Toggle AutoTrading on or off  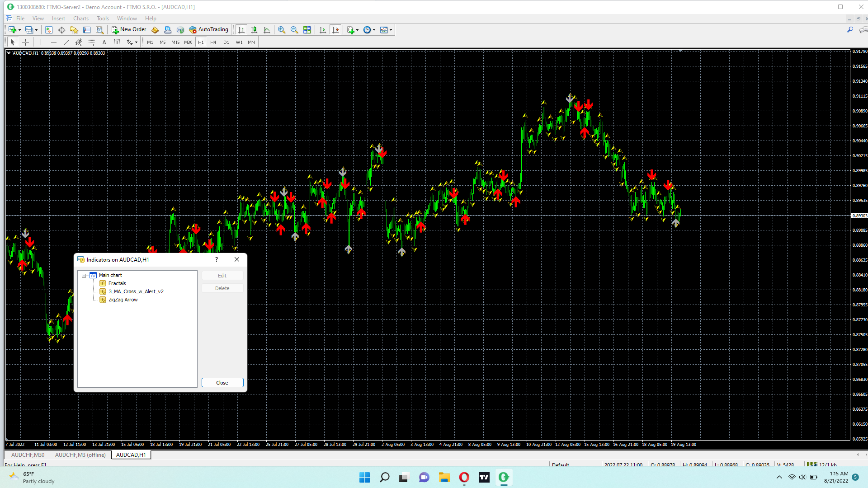click(209, 30)
